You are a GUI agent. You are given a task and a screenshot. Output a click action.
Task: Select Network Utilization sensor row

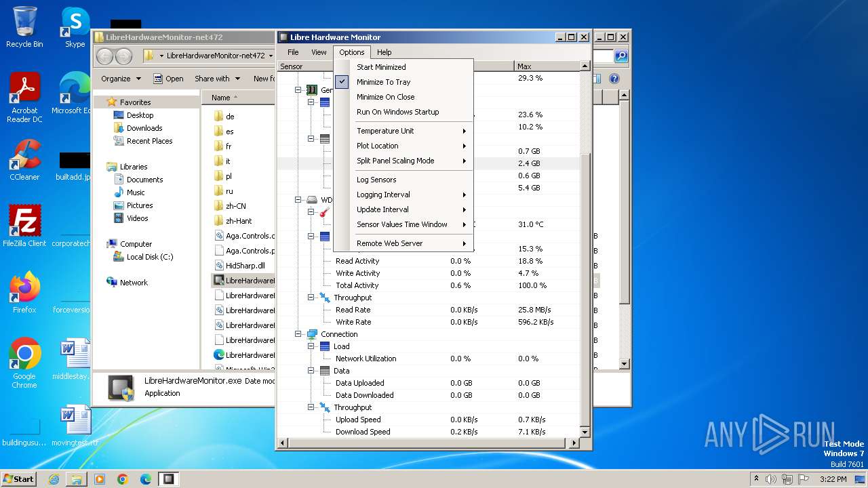coord(429,359)
